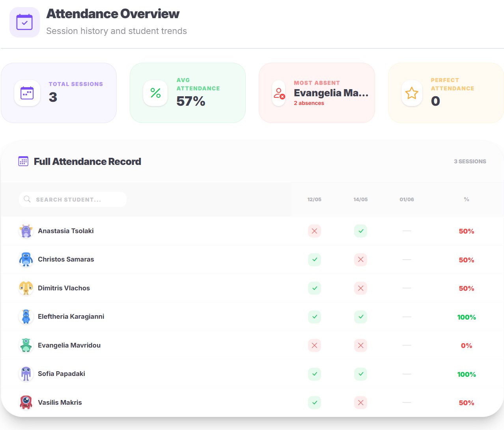Image resolution: width=504 pixels, height=430 pixels.
Task: Click Eleftheria Karagianni's avatar
Action: [26, 317]
